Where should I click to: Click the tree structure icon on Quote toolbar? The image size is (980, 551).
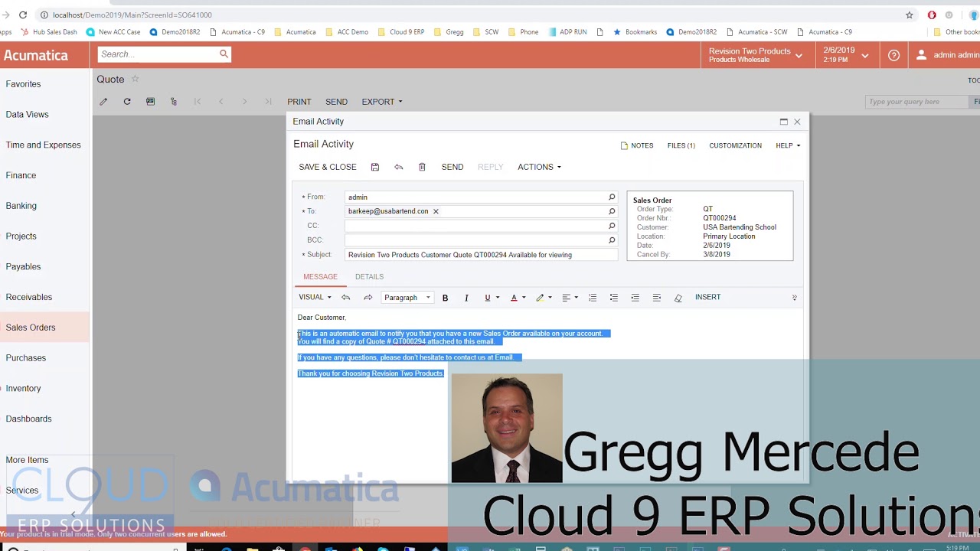(174, 102)
